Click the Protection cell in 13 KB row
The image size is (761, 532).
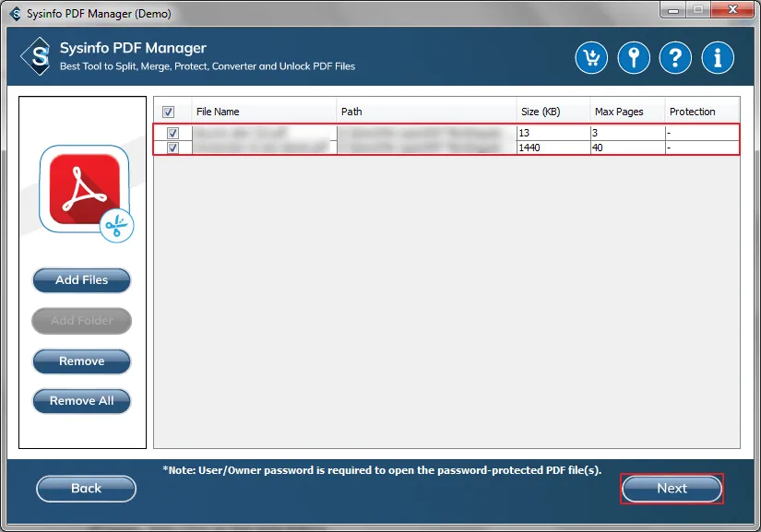point(702,133)
